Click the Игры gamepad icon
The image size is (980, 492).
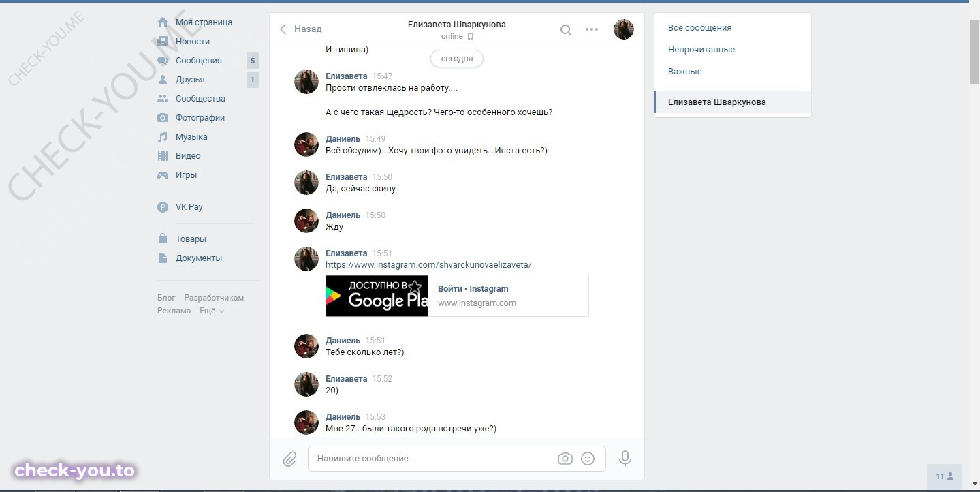pyautogui.click(x=163, y=175)
